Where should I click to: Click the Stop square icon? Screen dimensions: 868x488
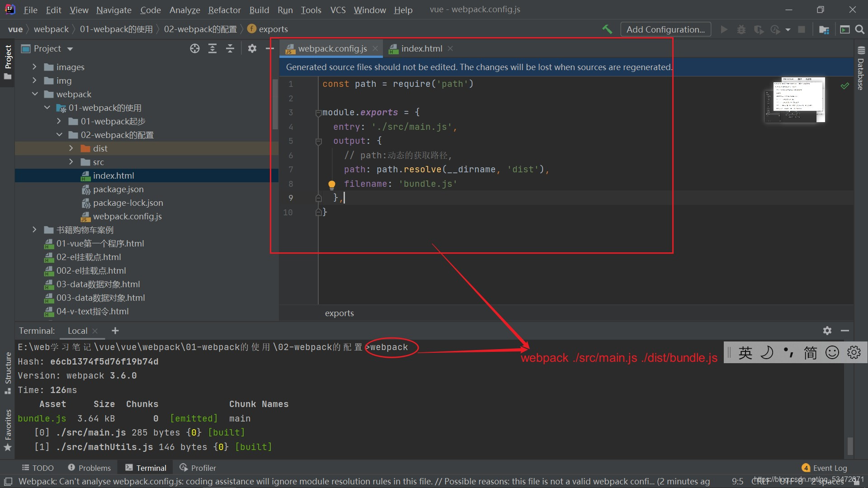coord(802,29)
